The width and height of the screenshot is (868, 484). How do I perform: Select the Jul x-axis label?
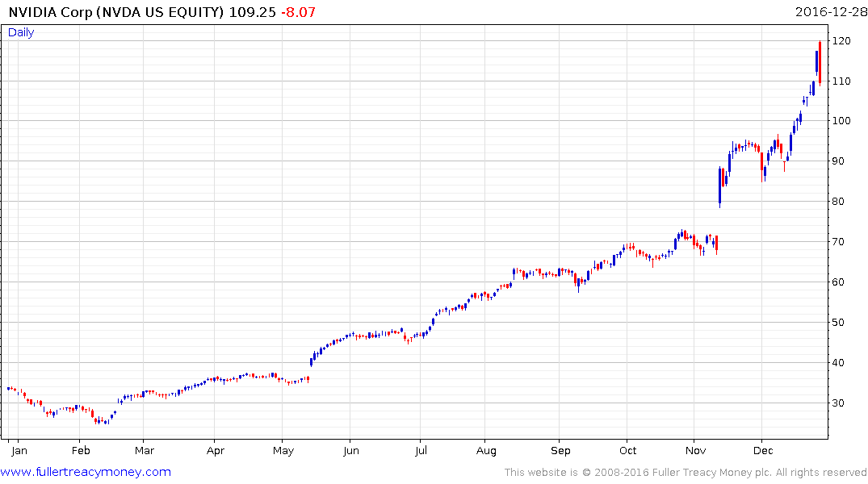421,451
